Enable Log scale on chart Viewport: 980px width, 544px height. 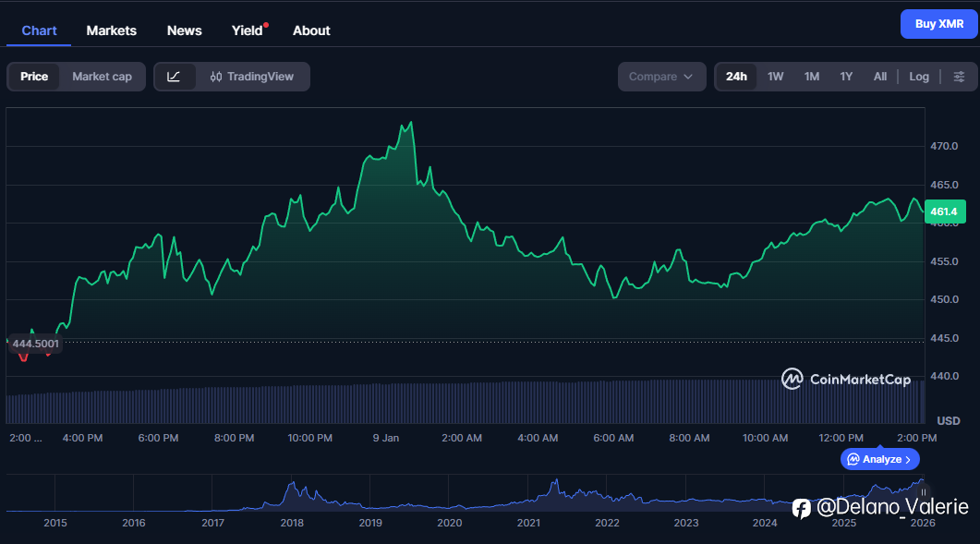tap(918, 77)
